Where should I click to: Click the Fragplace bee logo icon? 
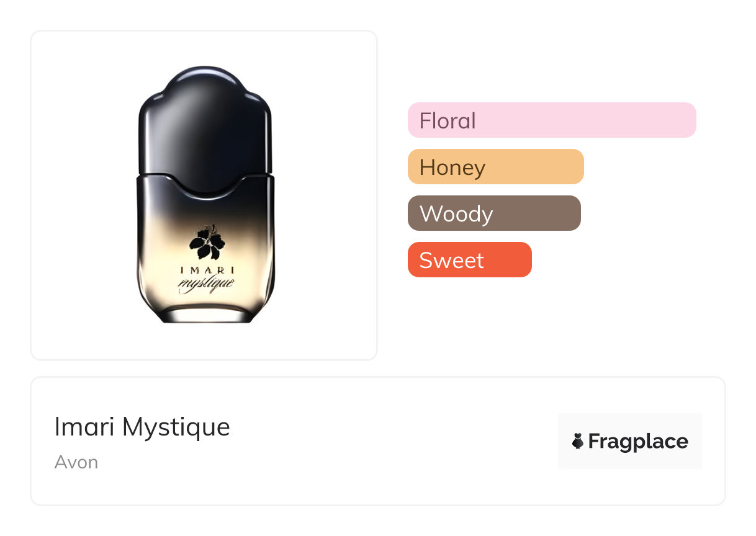(x=578, y=442)
